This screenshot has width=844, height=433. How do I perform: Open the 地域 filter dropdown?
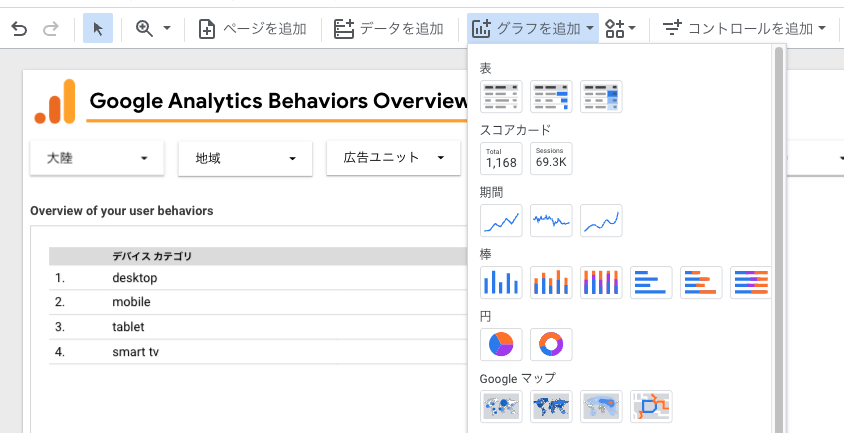tap(245, 158)
